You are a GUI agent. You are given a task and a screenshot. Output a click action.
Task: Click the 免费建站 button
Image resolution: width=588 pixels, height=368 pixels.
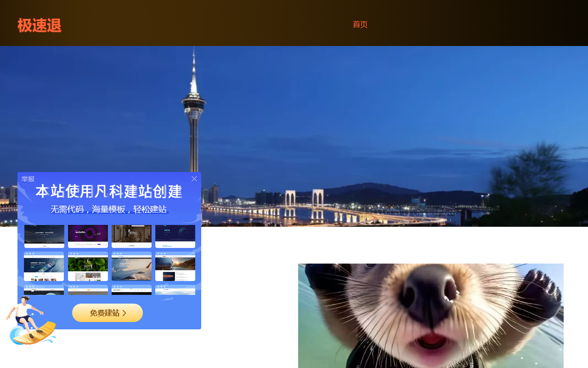tap(107, 313)
